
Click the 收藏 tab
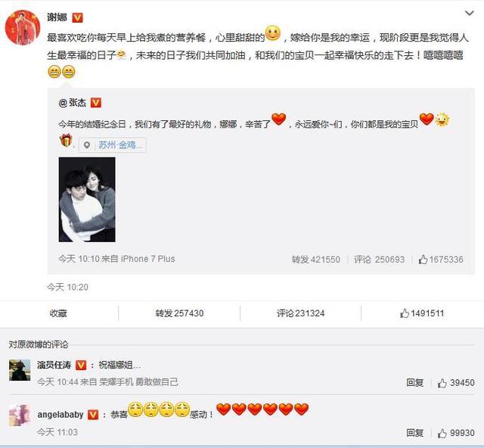58,313
